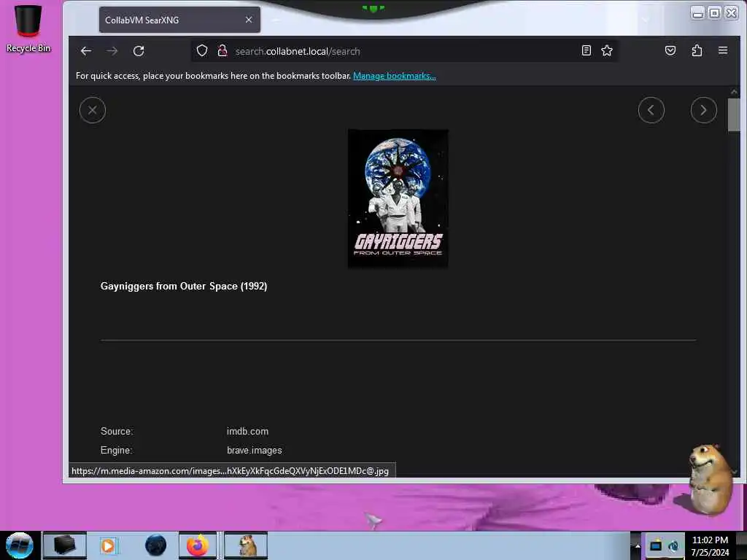Image resolution: width=747 pixels, height=560 pixels.
Task: Click the scrollbar up arrow
Action: click(x=734, y=91)
